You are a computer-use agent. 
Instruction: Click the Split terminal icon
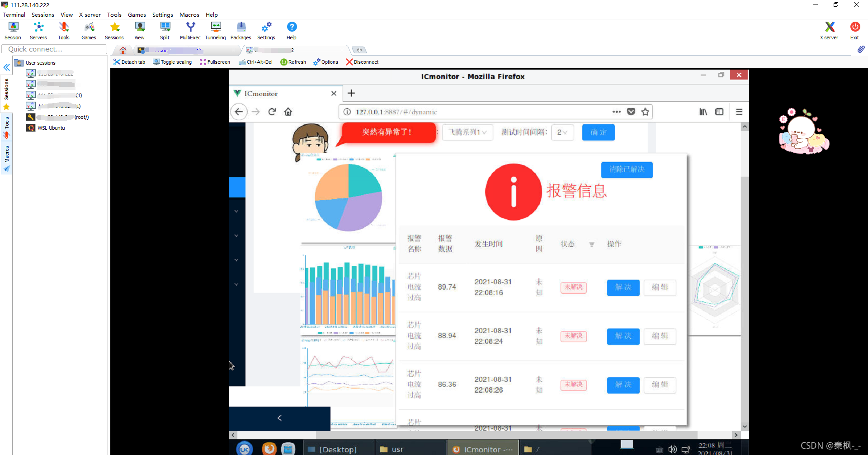coord(165,30)
